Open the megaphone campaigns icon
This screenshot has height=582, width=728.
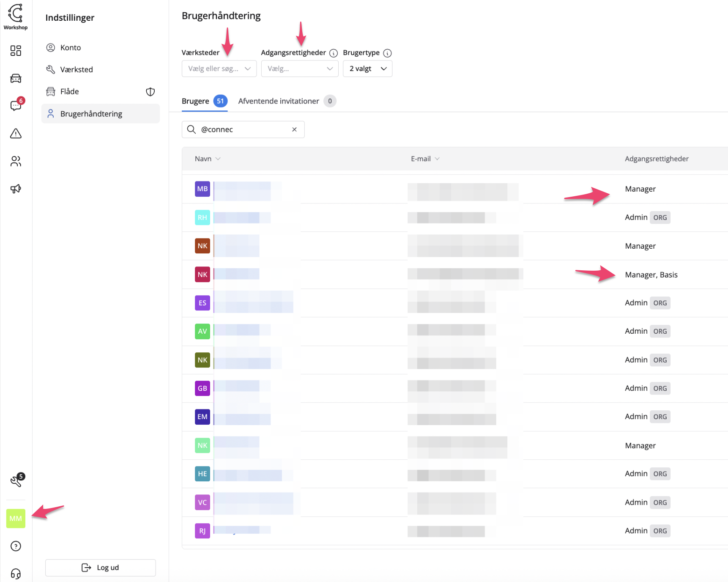16,189
